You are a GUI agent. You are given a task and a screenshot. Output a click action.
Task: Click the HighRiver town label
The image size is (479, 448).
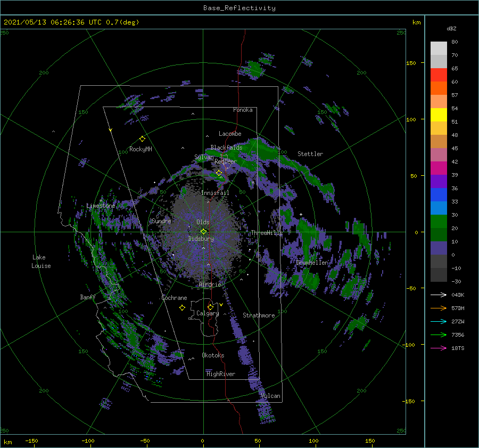[221, 374]
